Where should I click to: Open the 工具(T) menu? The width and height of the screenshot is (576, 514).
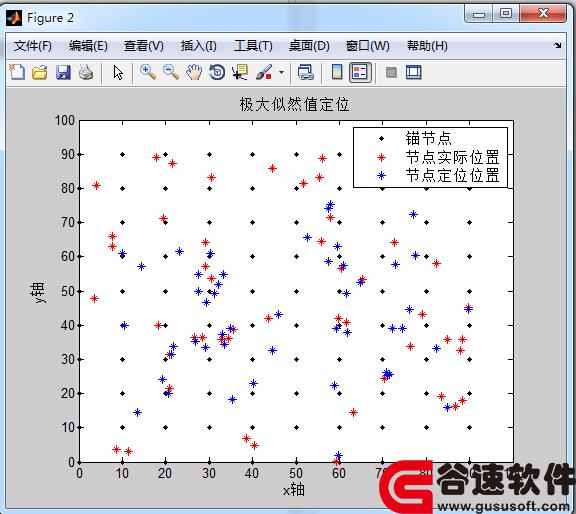(253, 46)
